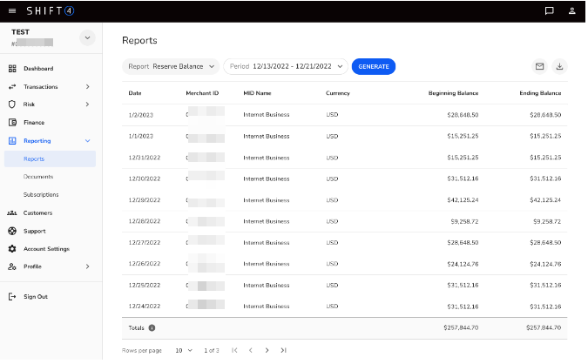Image resolution: width=588 pixels, height=364 pixels.
Task: Go to the next page arrow
Action: [x=267, y=350]
